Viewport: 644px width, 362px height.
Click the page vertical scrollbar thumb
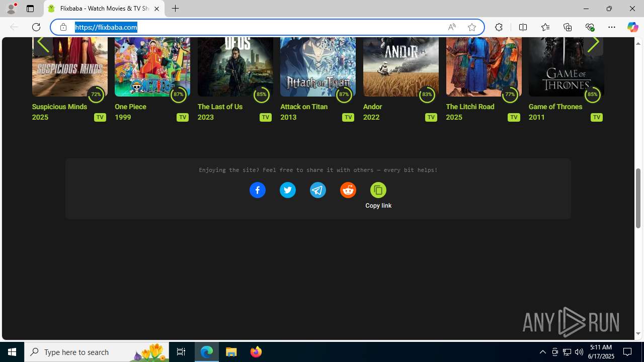pyautogui.click(x=638, y=198)
